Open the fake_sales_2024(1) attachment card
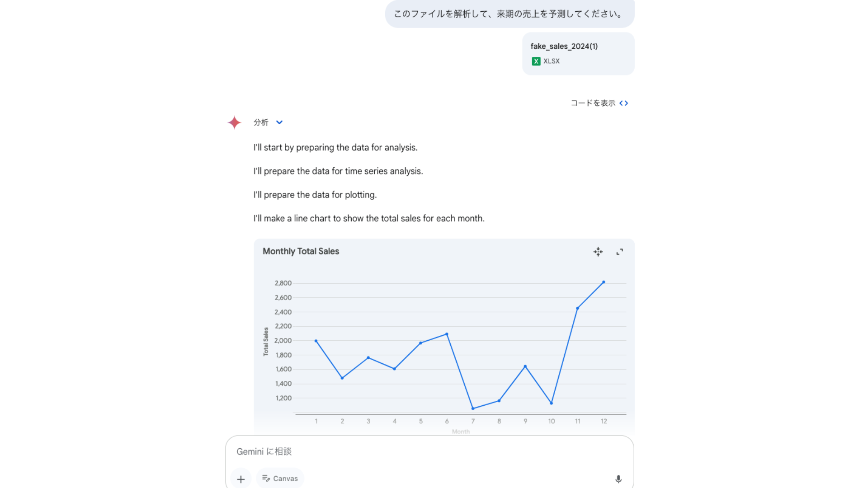This screenshot has height=488, width=868. tap(578, 53)
